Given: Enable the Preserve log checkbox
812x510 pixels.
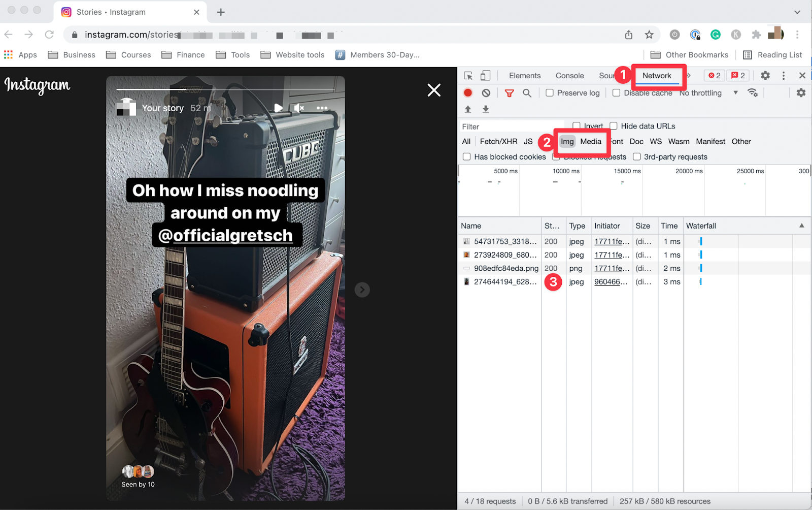Looking at the screenshot, I should (550, 93).
